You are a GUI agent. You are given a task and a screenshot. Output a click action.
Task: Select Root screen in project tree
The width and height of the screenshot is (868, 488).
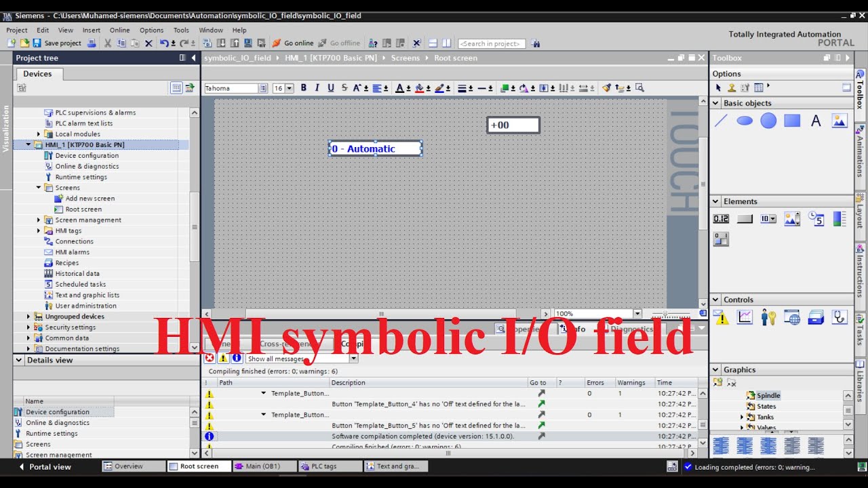click(x=83, y=209)
